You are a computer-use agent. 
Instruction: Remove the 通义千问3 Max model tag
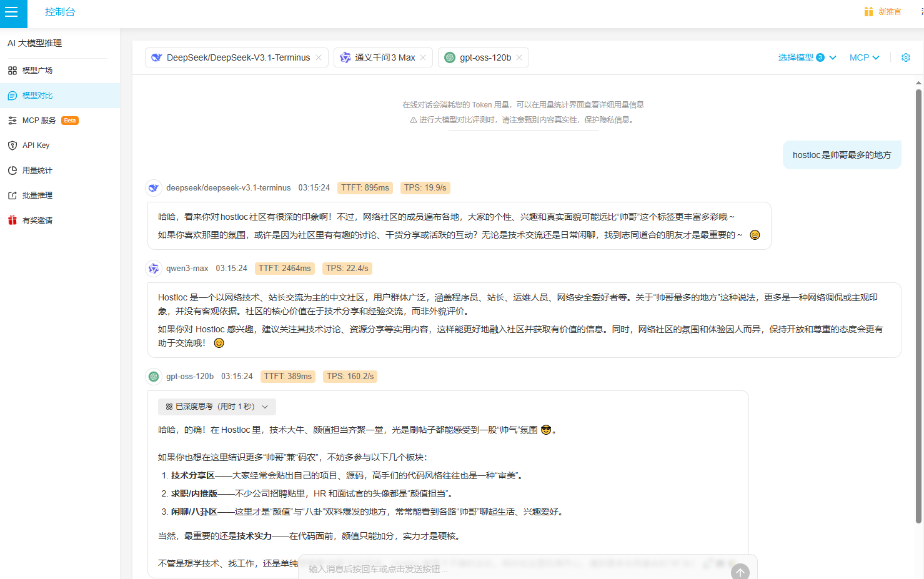(x=423, y=57)
